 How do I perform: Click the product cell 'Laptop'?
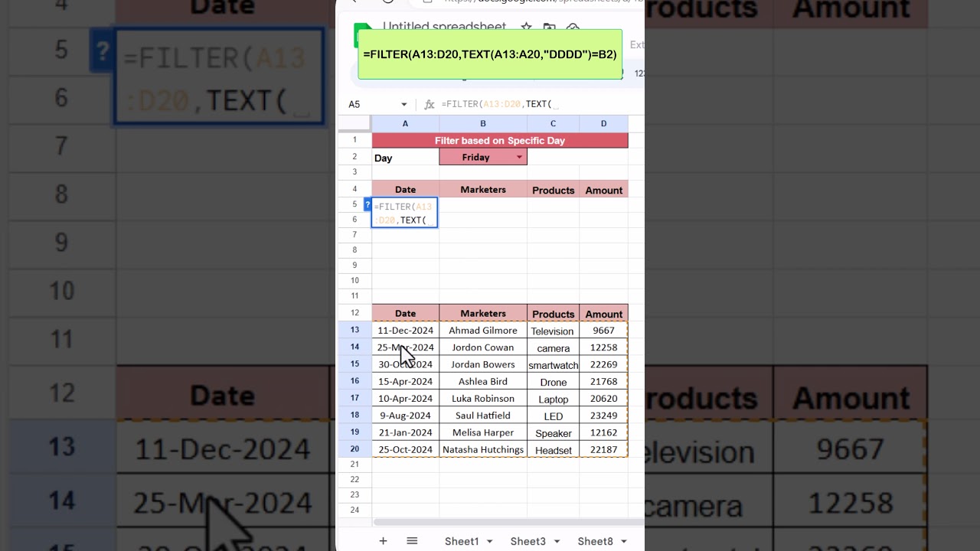pos(553,399)
